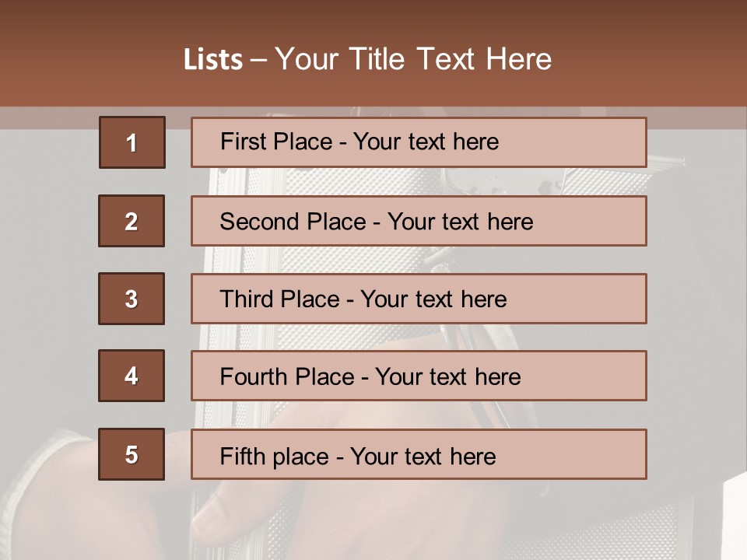Click the number 3 square
This screenshot has height=560, width=747.
pyautogui.click(x=132, y=299)
